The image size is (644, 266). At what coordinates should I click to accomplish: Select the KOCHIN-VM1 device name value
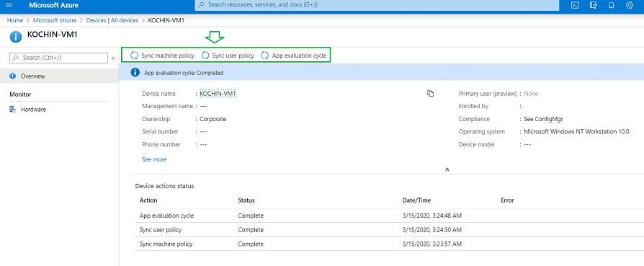218,93
